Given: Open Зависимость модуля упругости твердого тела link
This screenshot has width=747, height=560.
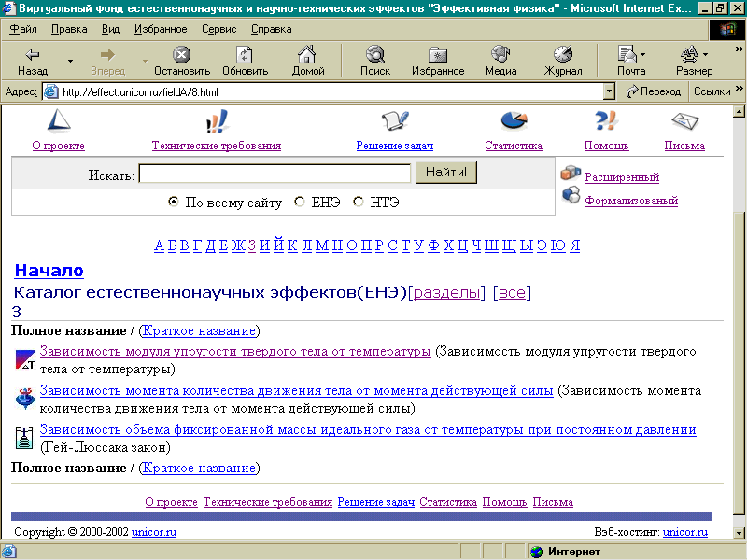Looking at the screenshot, I should (x=235, y=352).
